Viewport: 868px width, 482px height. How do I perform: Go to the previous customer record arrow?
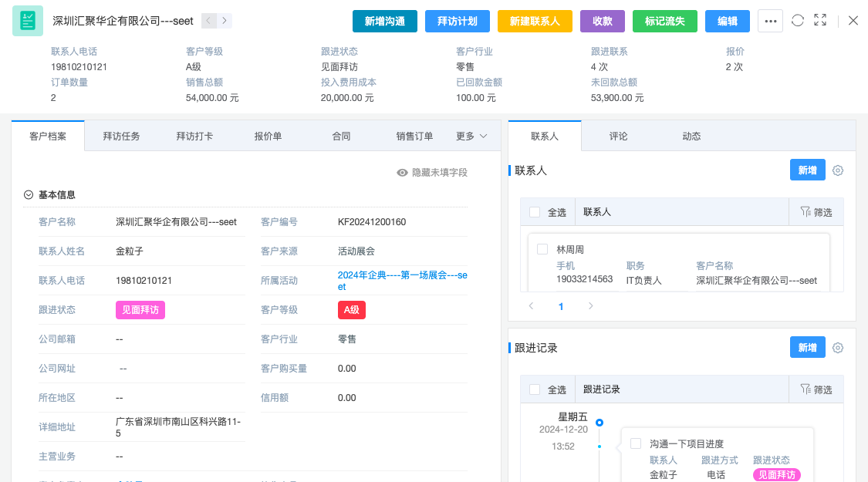pos(209,21)
